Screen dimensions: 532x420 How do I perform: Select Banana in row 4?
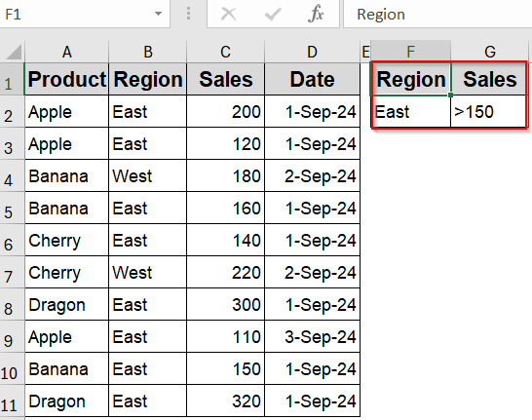click(67, 175)
